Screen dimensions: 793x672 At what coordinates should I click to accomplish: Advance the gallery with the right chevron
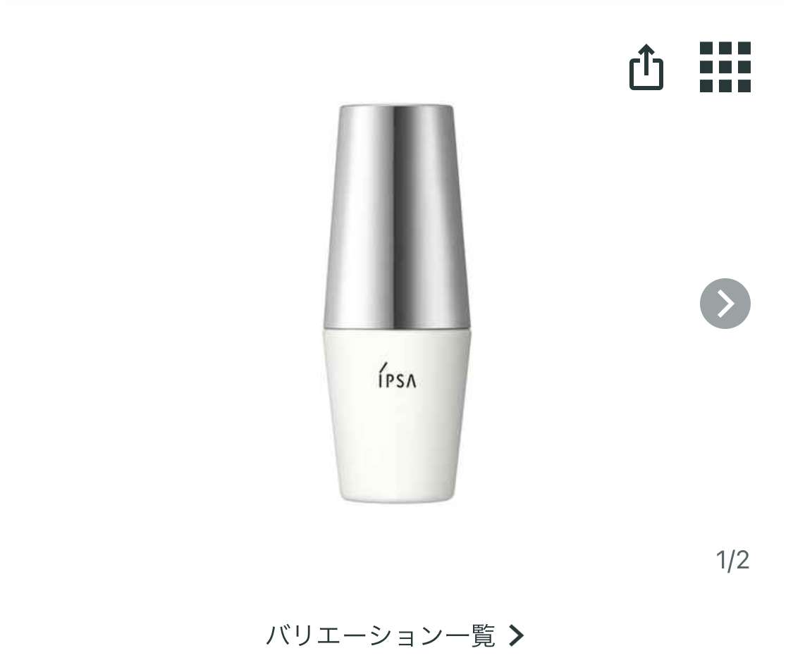(x=725, y=304)
